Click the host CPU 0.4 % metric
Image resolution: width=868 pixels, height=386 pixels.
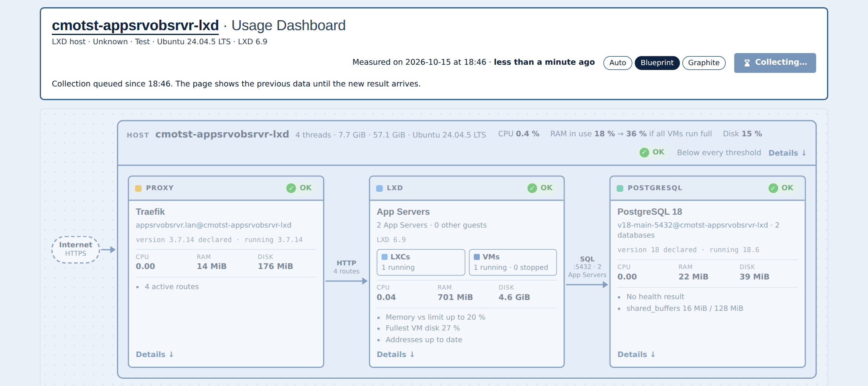[x=518, y=134]
